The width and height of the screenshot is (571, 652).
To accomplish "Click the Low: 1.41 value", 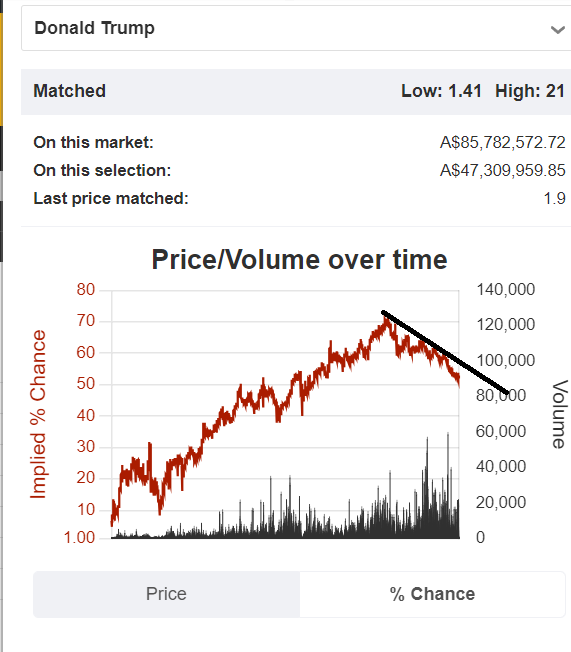I will pos(441,91).
